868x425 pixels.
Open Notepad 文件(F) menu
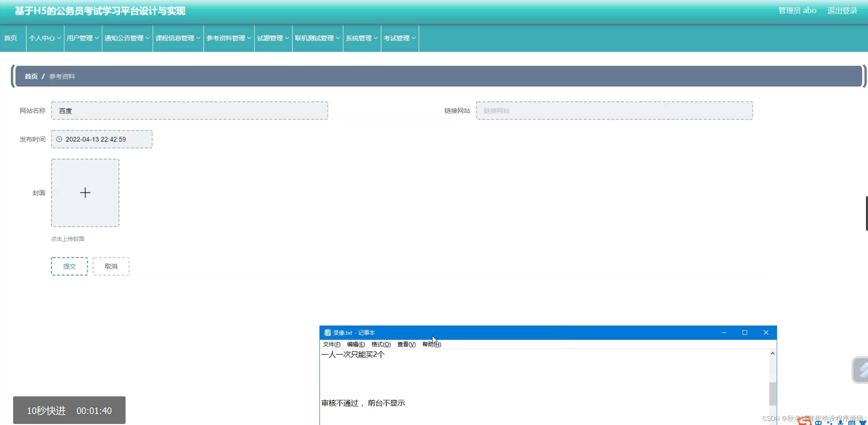(x=331, y=344)
